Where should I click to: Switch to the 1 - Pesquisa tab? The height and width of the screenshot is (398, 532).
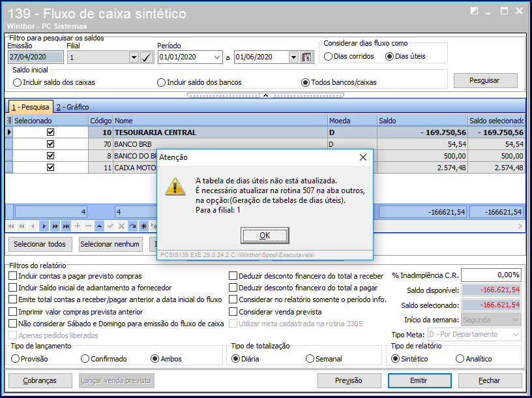(x=31, y=107)
